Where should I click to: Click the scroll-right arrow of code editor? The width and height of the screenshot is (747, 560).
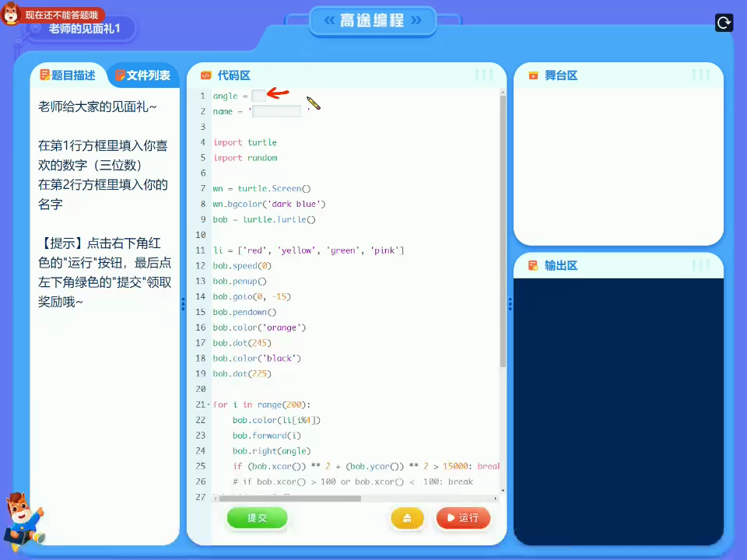(x=496, y=499)
